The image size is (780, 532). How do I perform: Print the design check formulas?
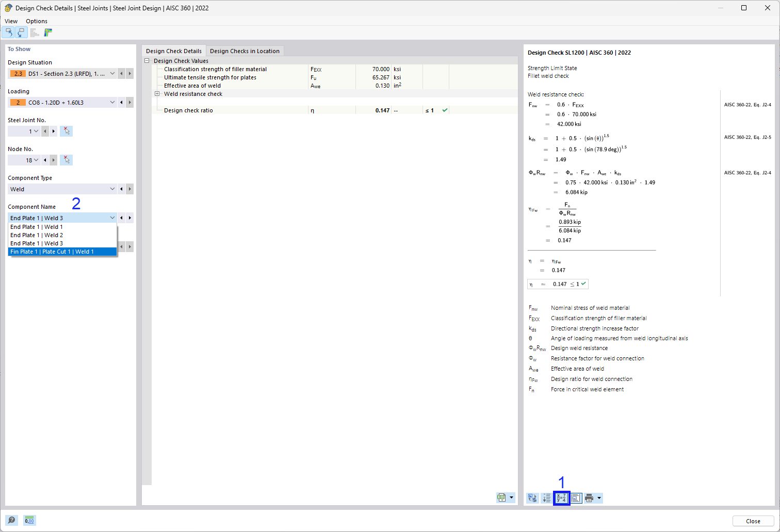pos(589,498)
